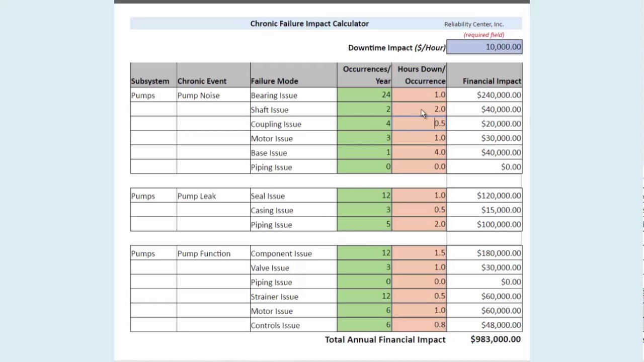Click the Reliability Center, Inc. label
This screenshot has width=644, height=362.
474,24
